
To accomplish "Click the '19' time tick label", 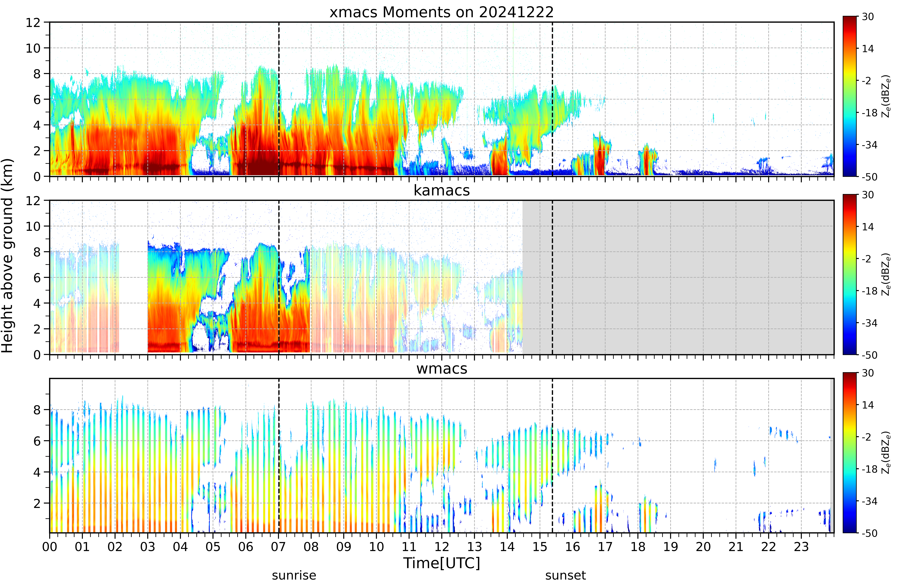I will [x=670, y=547].
